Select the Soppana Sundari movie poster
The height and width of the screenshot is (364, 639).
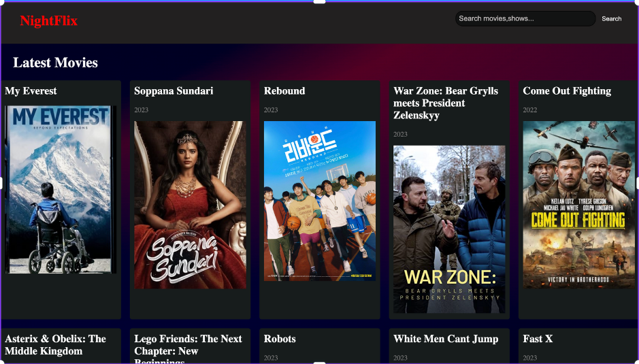click(190, 205)
